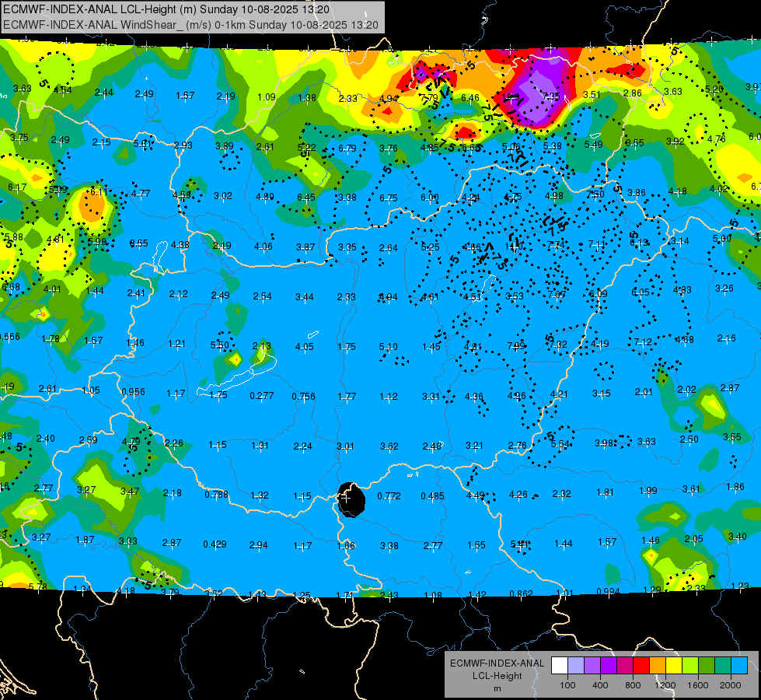Click the 1600 legend tick label

click(698, 685)
